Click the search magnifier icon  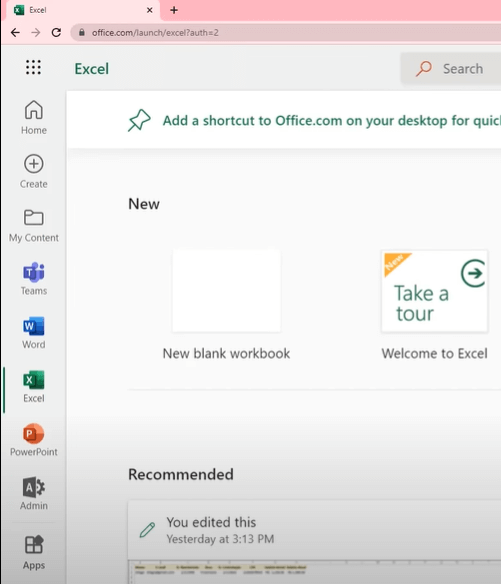coord(424,69)
